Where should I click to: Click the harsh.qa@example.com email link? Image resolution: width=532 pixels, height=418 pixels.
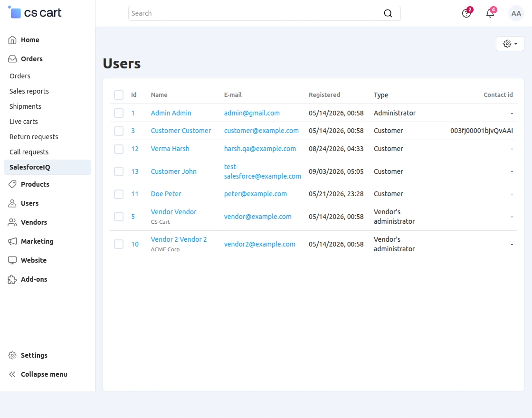coord(260,149)
